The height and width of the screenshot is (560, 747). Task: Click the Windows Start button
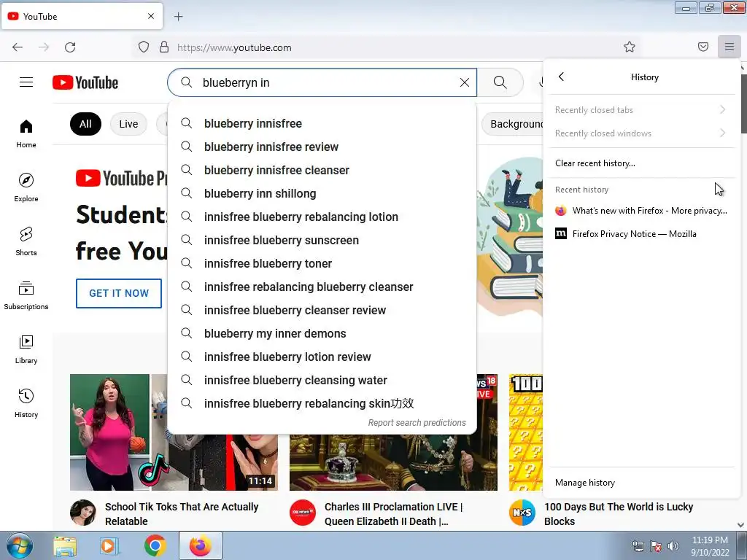click(20, 545)
